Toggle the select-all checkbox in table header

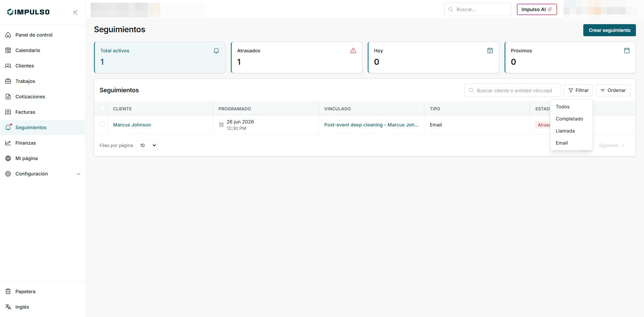pyautogui.click(x=102, y=108)
